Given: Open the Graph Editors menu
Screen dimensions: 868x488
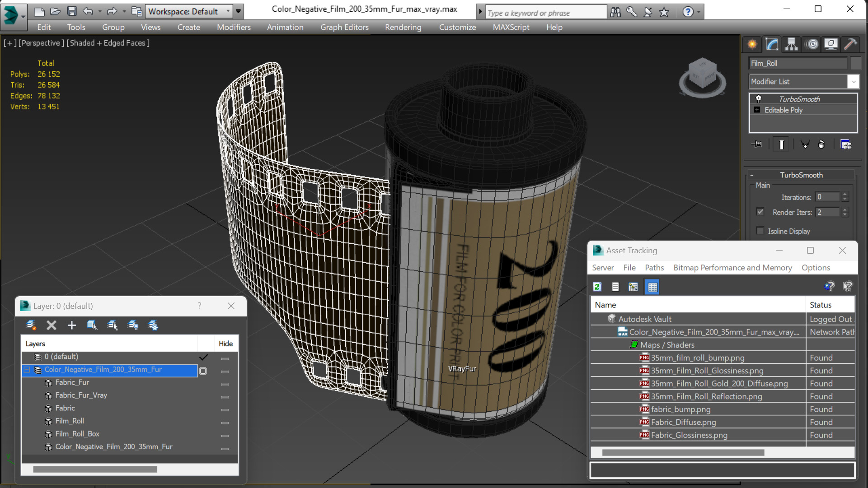Looking at the screenshot, I should coord(344,27).
